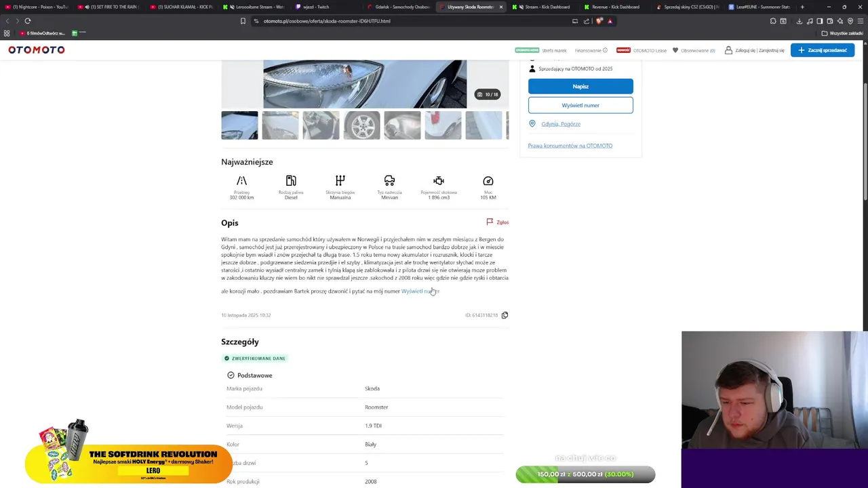The image size is (868, 488).
Task: Open Brave Leo AI sparkle icon
Action: pos(840,21)
